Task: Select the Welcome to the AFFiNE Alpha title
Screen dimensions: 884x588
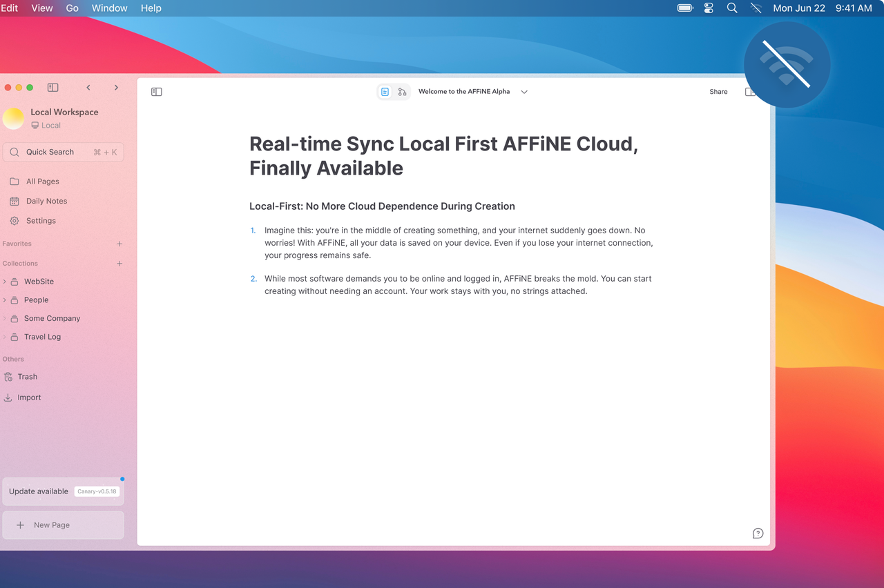Action: (x=464, y=91)
